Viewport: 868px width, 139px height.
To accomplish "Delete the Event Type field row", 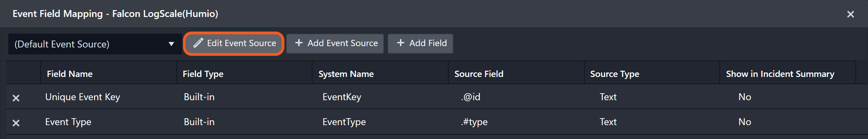I will 16,123.
